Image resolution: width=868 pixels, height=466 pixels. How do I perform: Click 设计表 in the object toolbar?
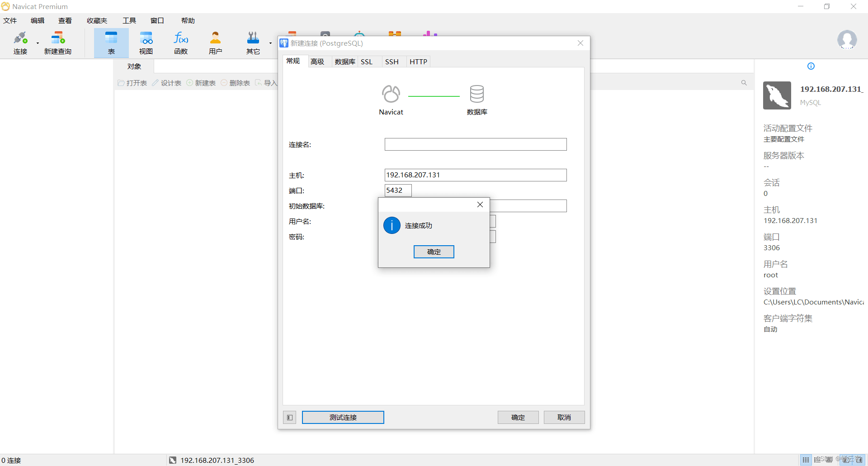click(x=167, y=83)
